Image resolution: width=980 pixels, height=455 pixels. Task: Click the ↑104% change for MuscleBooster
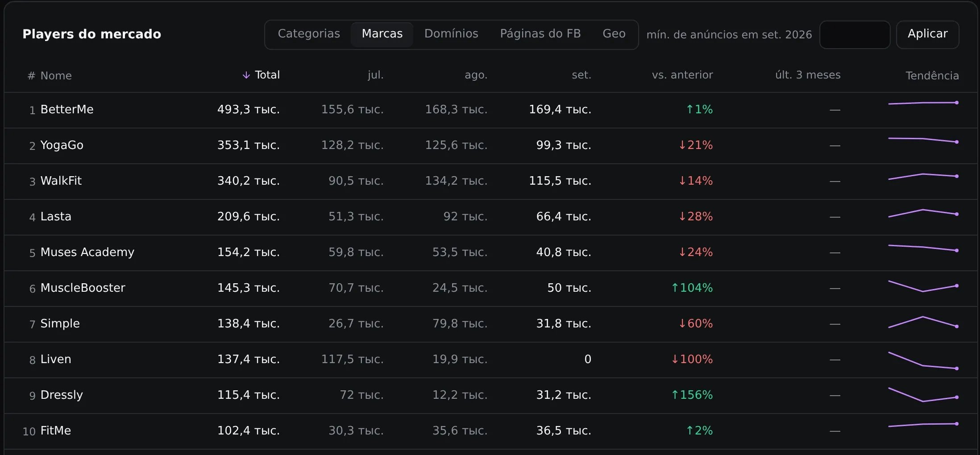pos(692,288)
